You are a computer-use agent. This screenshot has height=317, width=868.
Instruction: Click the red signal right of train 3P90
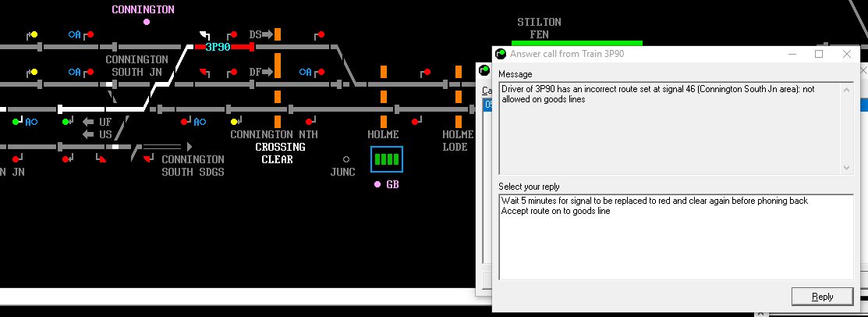pos(235,34)
